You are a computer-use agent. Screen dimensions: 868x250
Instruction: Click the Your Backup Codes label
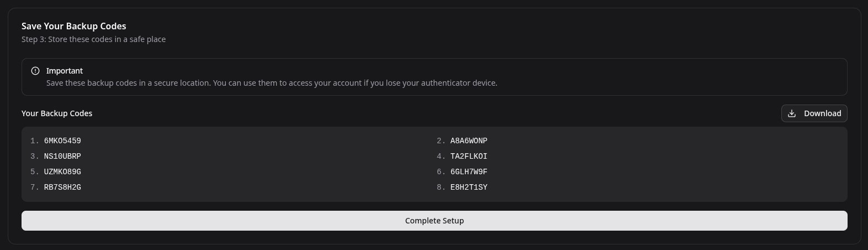pos(57,113)
